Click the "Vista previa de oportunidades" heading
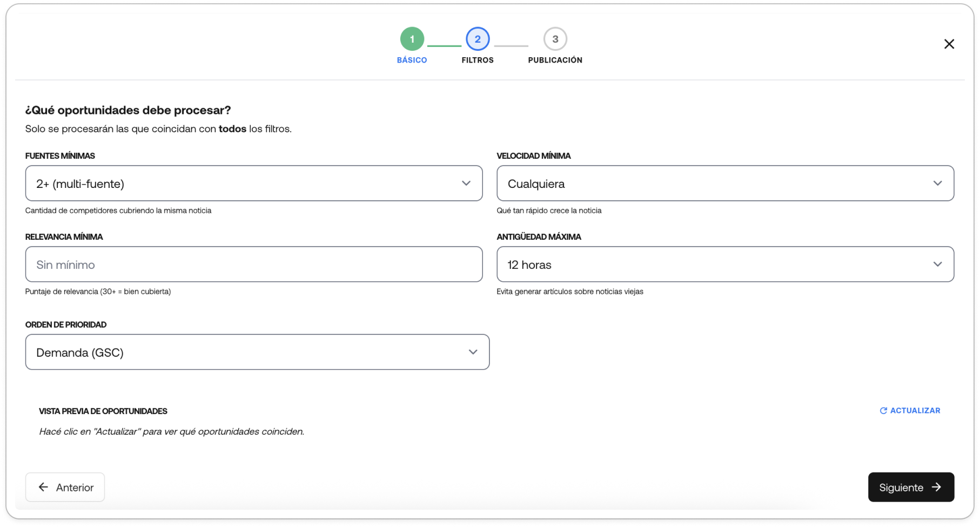The width and height of the screenshot is (980, 527). point(103,411)
